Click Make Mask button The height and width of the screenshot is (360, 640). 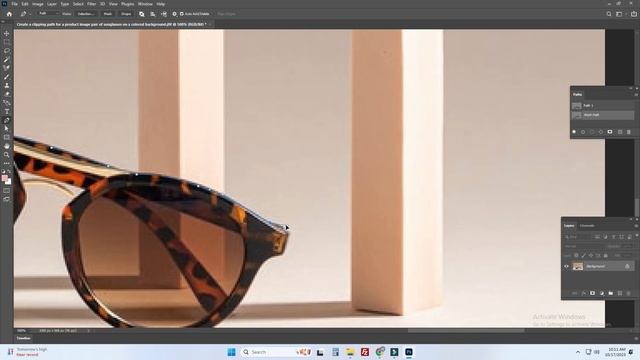pyautogui.click(x=108, y=14)
